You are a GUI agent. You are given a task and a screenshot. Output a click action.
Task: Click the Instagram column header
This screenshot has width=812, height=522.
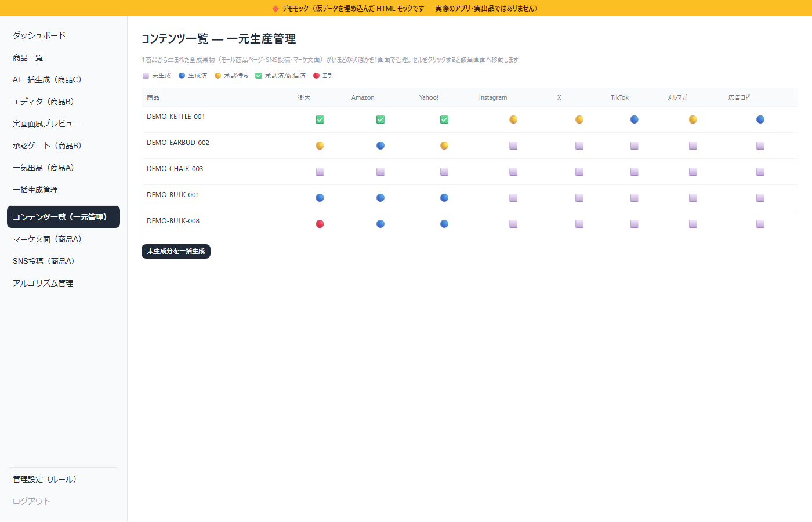(x=493, y=97)
